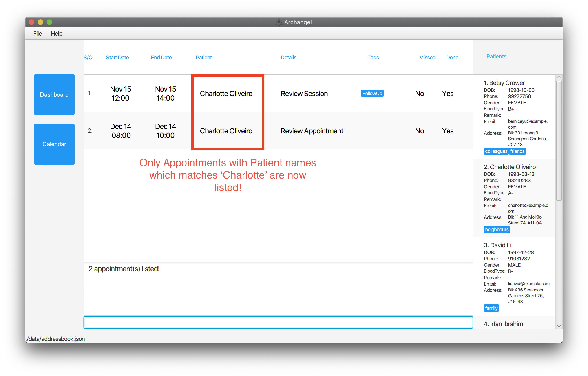Click the Start Date column header

(117, 57)
